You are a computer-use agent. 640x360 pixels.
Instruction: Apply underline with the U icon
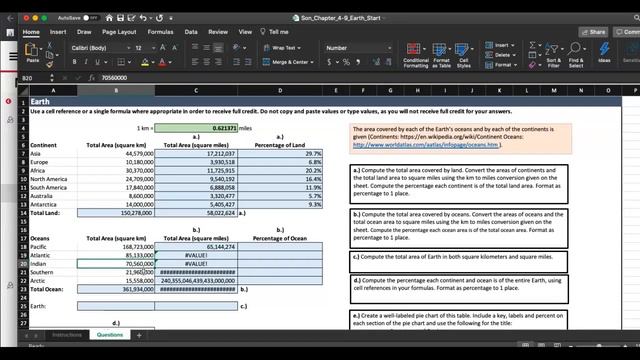pyautogui.click(x=97, y=62)
